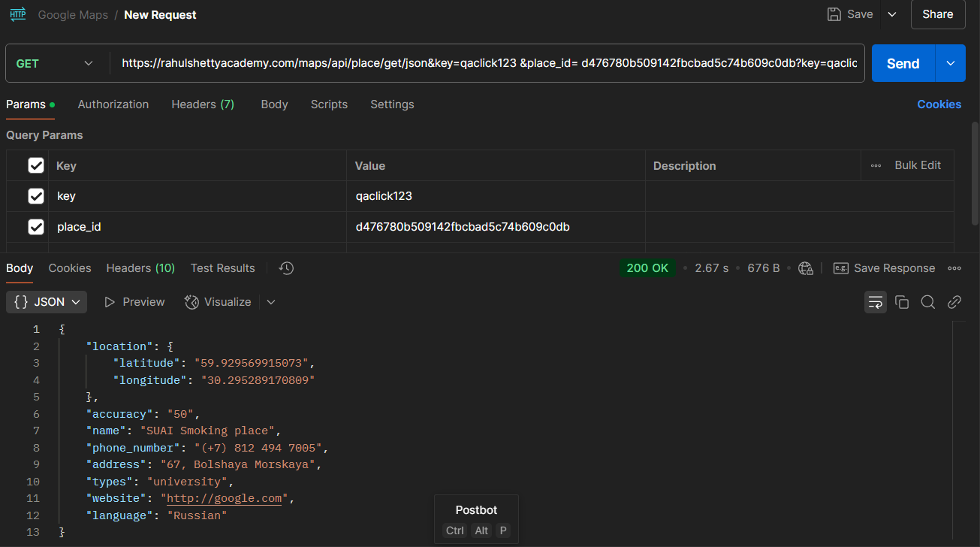The height and width of the screenshot is (547, 980).
Task: Click the "university" types value
Action: pos(187,482)
